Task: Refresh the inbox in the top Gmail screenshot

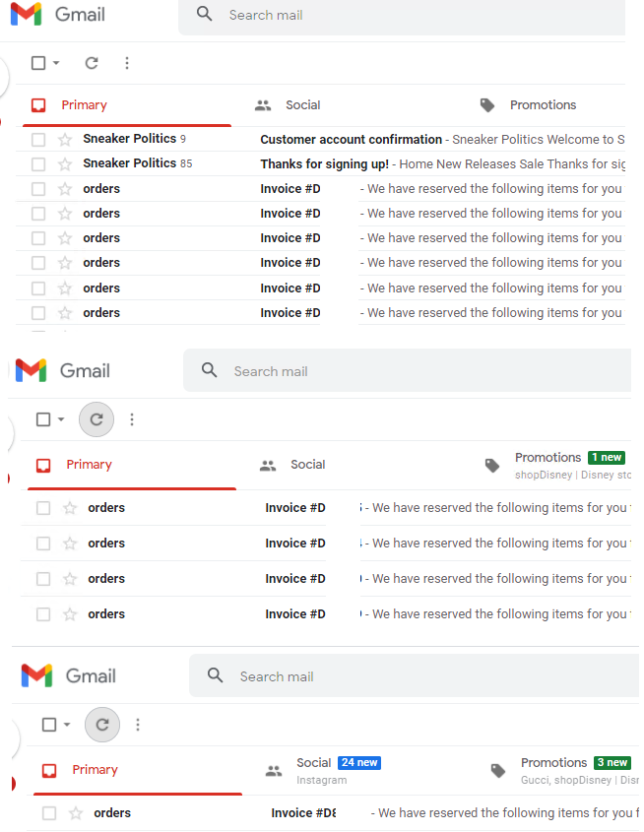Action: pyautogui.click(x=92, y=63)
